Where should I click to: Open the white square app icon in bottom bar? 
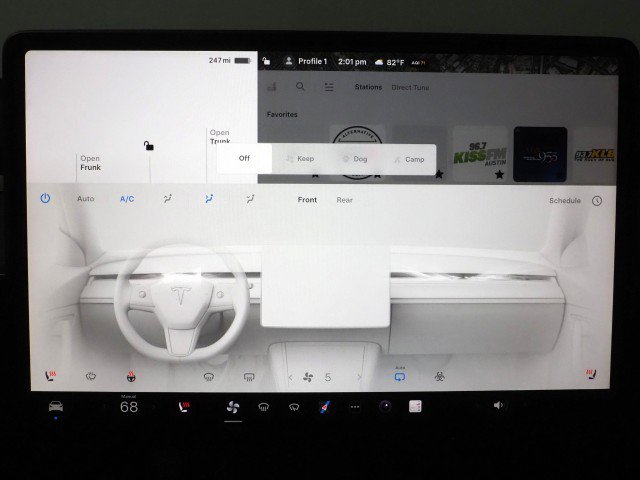point(415,407)
